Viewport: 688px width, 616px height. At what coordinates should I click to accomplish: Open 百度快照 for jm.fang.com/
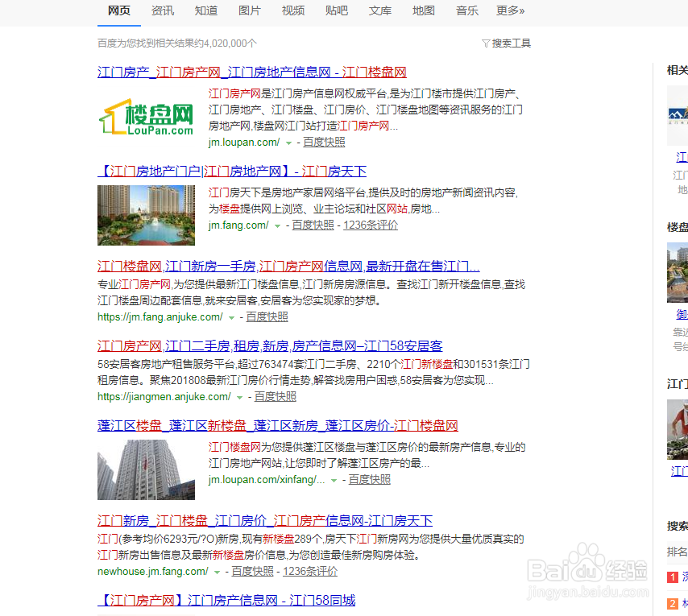coord(313,225)
